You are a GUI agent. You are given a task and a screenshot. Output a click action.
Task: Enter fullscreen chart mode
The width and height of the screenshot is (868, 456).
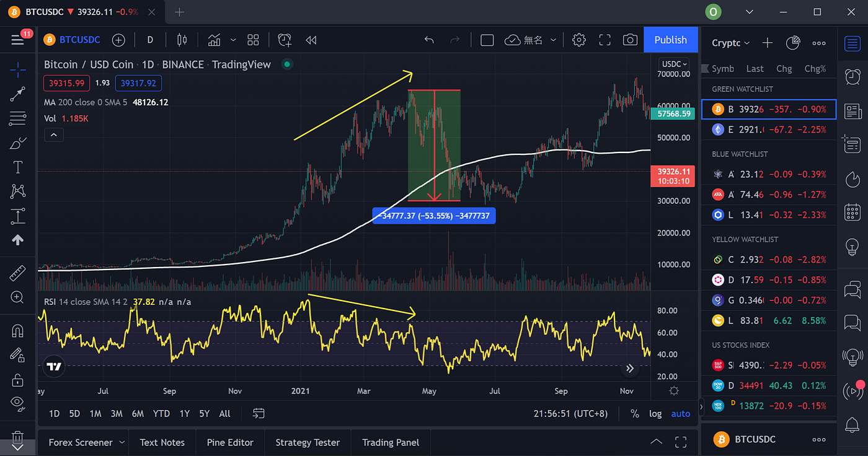coord(604,40)
